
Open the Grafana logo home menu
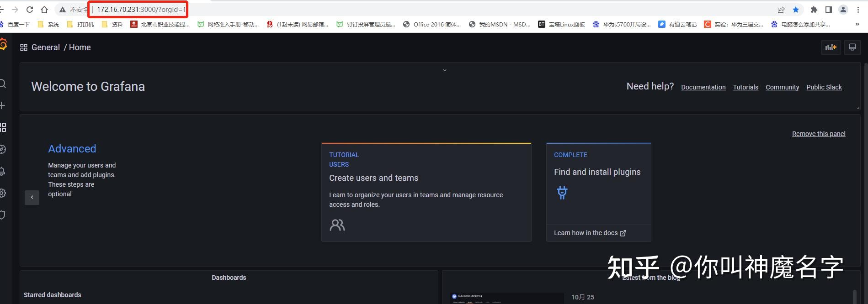(x=3, y=45)
